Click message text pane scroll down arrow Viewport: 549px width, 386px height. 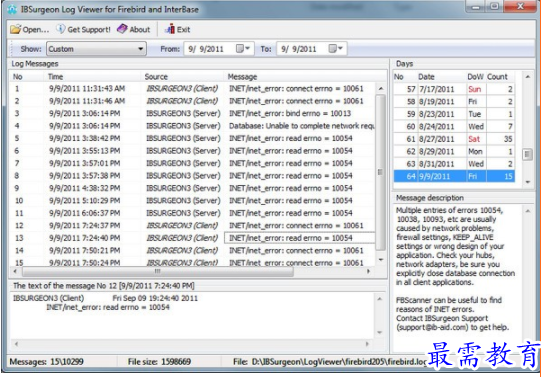click(380, 332)
